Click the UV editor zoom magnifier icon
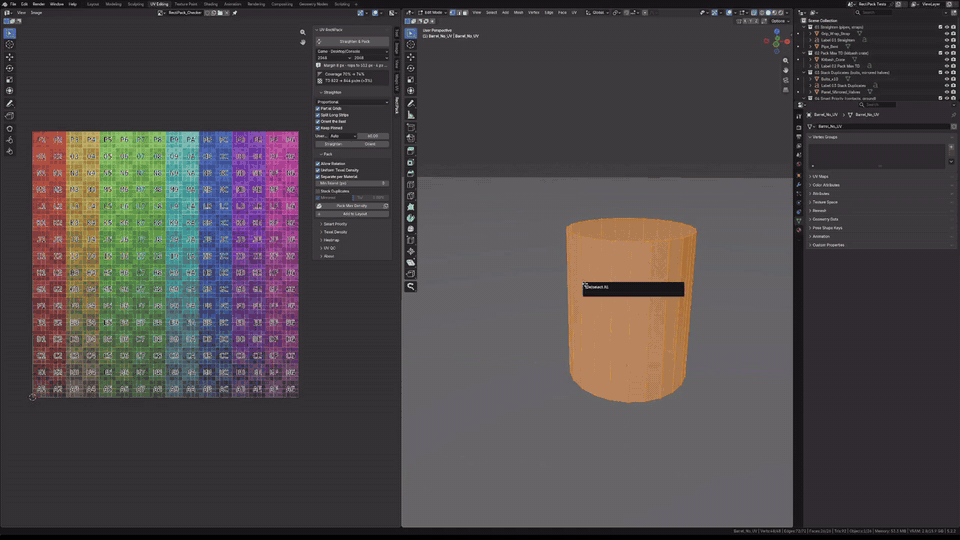Viewport: 960px width, 540px height. pyautogui.click(x=302, y=32)
